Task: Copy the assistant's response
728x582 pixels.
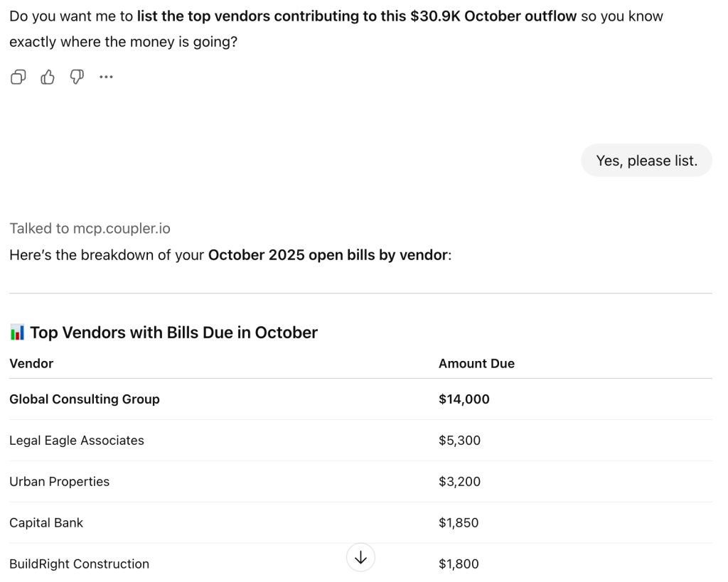Action: tap(18, 77)
